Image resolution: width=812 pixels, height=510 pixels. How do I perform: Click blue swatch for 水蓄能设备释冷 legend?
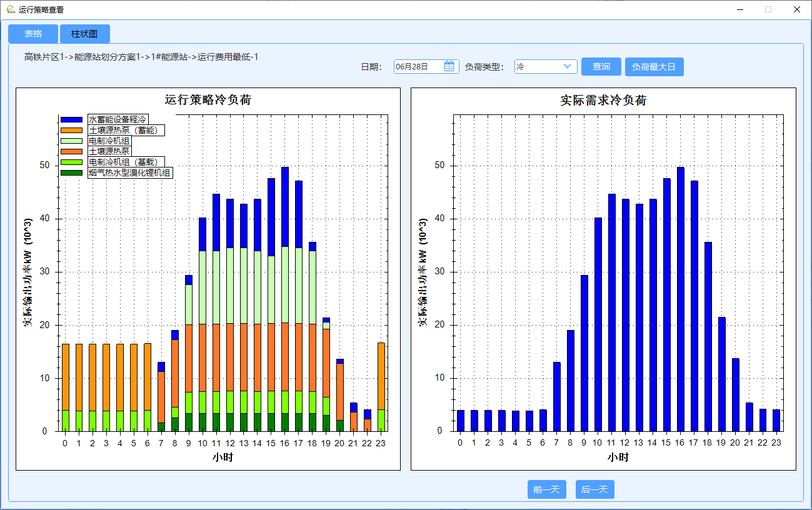coord(71,119)
